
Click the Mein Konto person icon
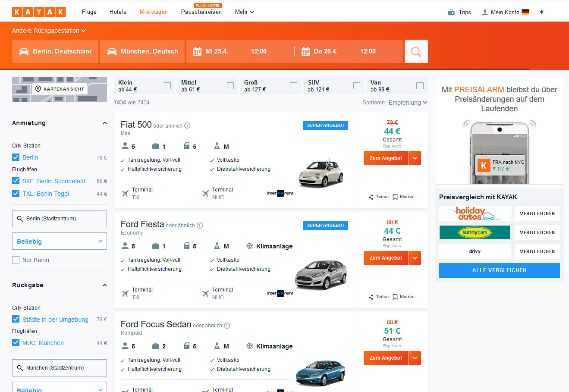[x=485, y=12]
